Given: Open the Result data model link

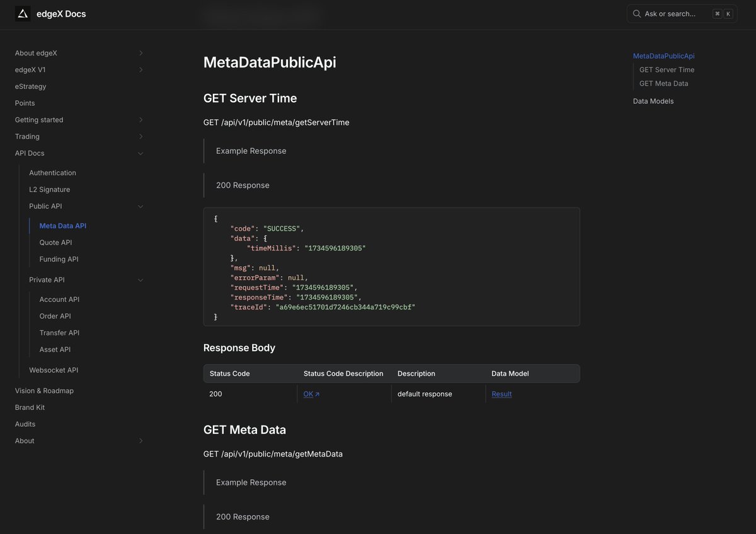Looking at the screenshot, I should click(x=501, y=394).
